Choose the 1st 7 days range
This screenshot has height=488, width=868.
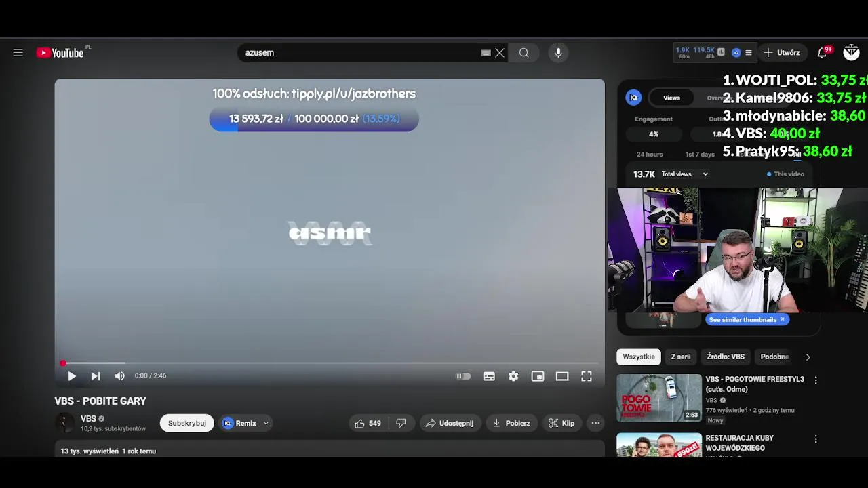pyautogui.click(x=700, y=154)
